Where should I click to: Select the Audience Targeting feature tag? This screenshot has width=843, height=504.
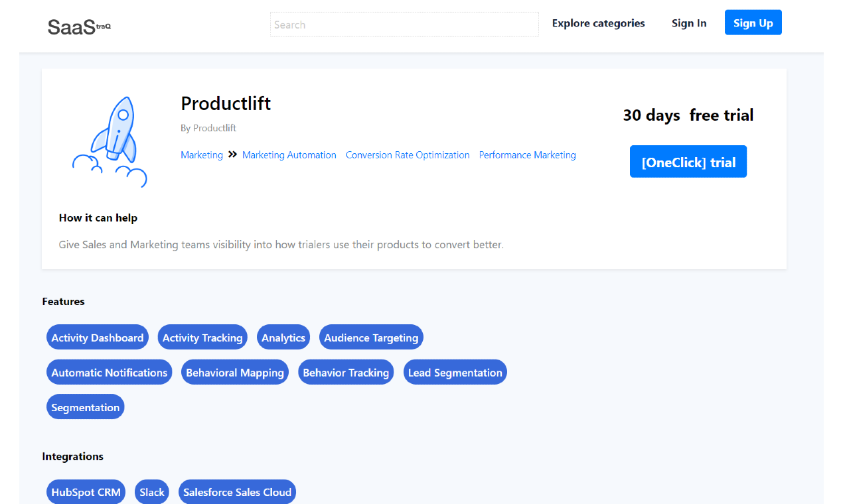[x=371, y=338]
